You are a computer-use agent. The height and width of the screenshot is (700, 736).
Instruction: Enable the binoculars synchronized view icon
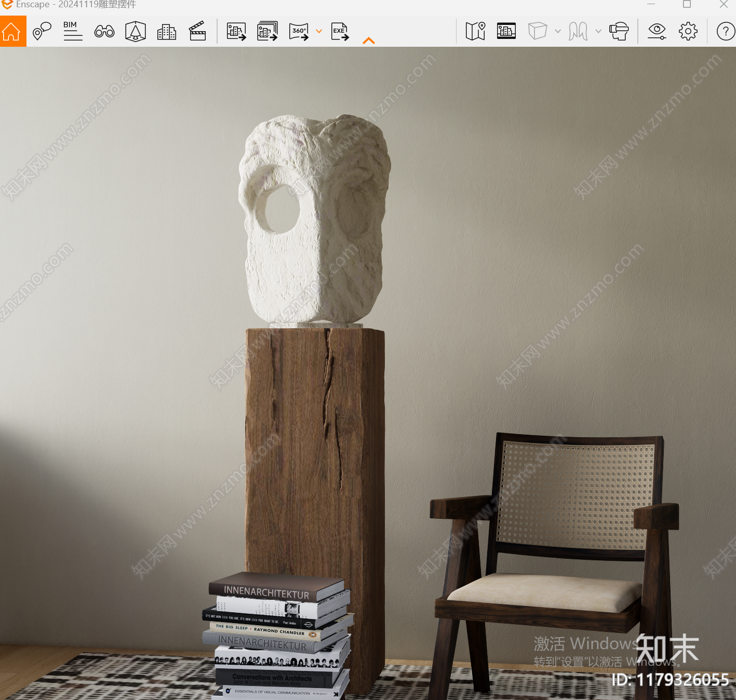tap(104, 31)
